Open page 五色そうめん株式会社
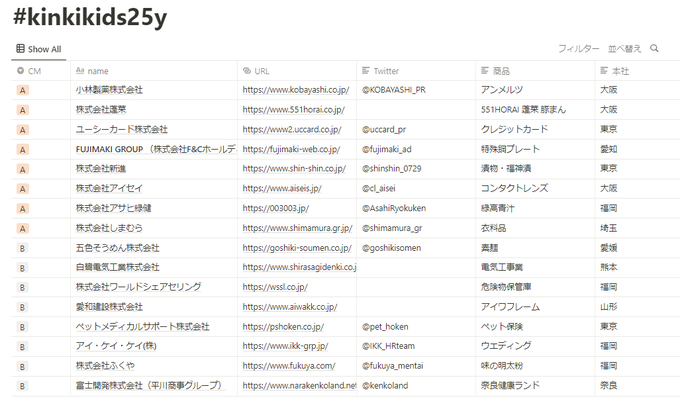Image resolution: width=680 pixels, height=415 pixels. [118, 248]
